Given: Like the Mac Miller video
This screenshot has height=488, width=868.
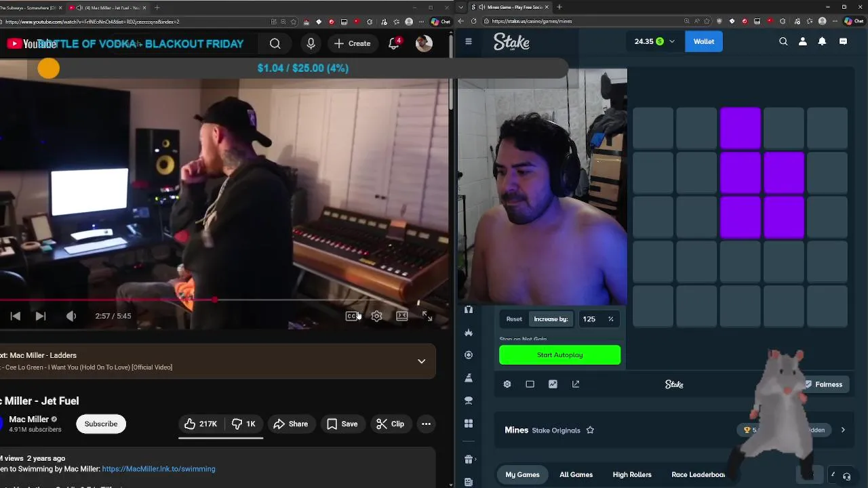Looking at the screenshot, I should [x=200, y=424].
